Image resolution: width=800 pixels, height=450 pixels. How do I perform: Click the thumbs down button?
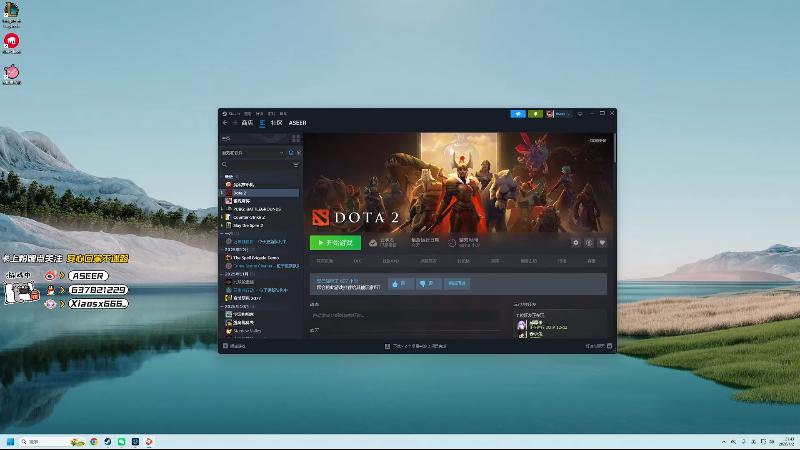429,284
